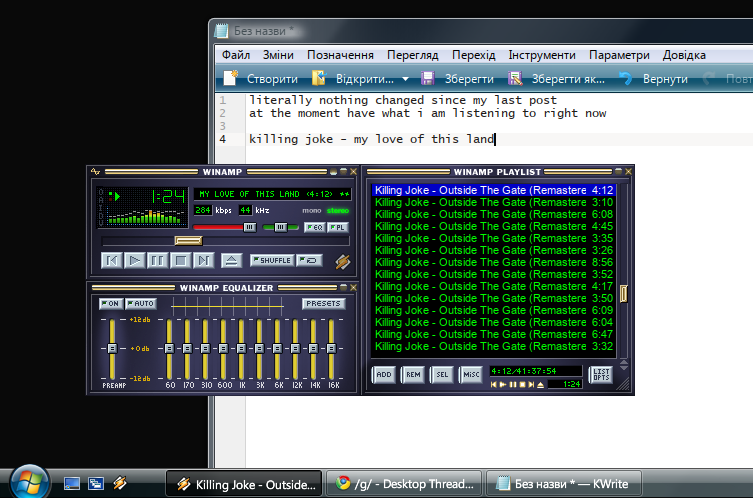Click playlist mini Eject button
The height and width of the screenshot is (498, 753).
click(541, 385)
